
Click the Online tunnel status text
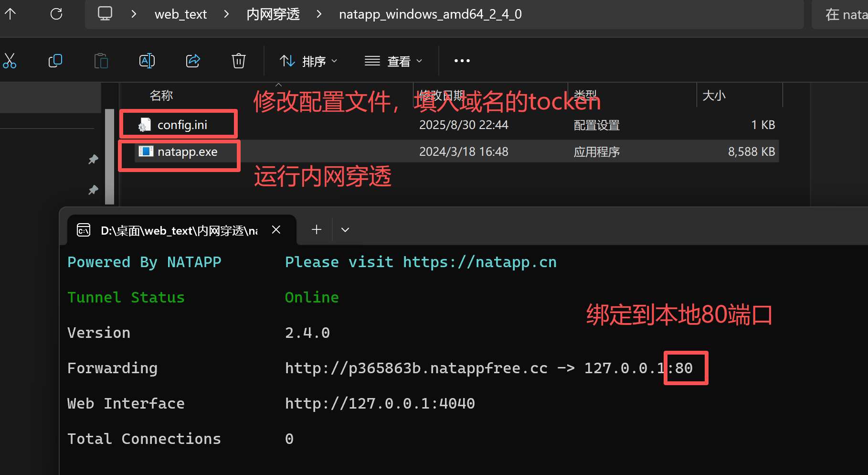coord(312,298)
